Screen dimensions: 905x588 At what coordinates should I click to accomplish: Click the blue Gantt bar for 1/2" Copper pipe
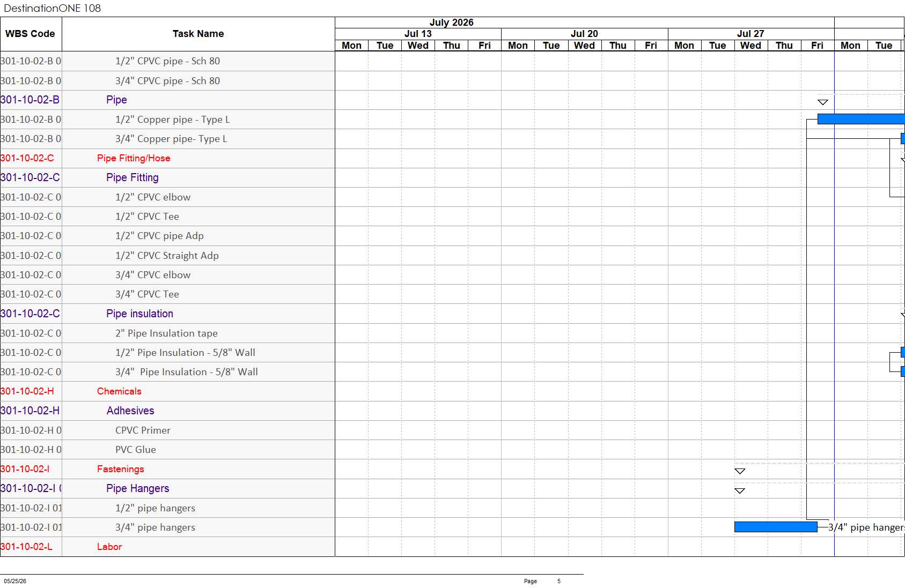pos(861,119)
